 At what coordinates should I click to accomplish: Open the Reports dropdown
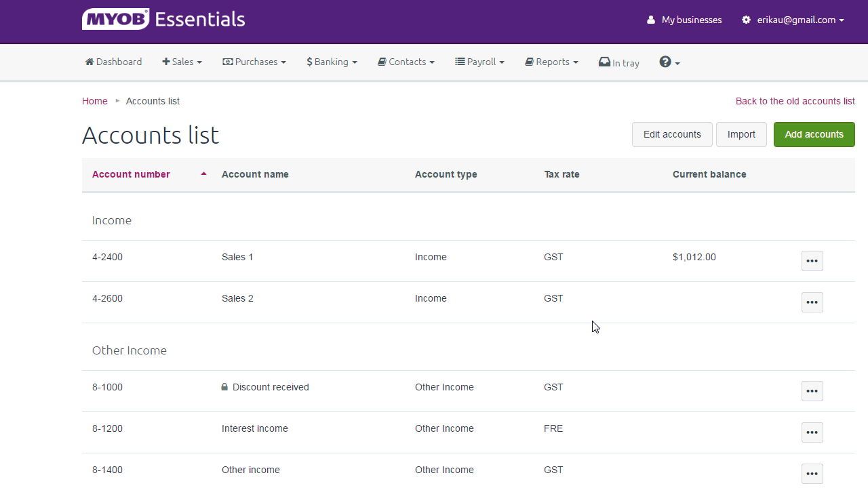pos(551,62)
